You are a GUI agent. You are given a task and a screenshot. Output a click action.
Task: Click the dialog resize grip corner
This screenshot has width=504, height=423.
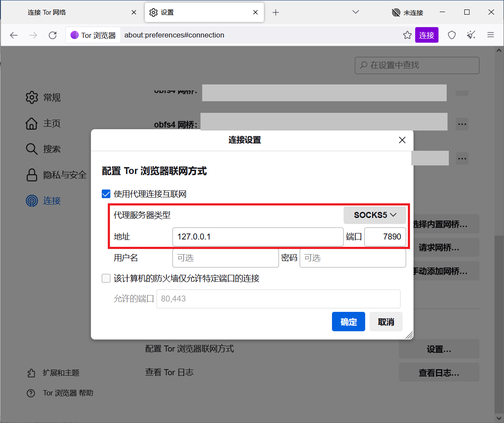coord(409,335)
